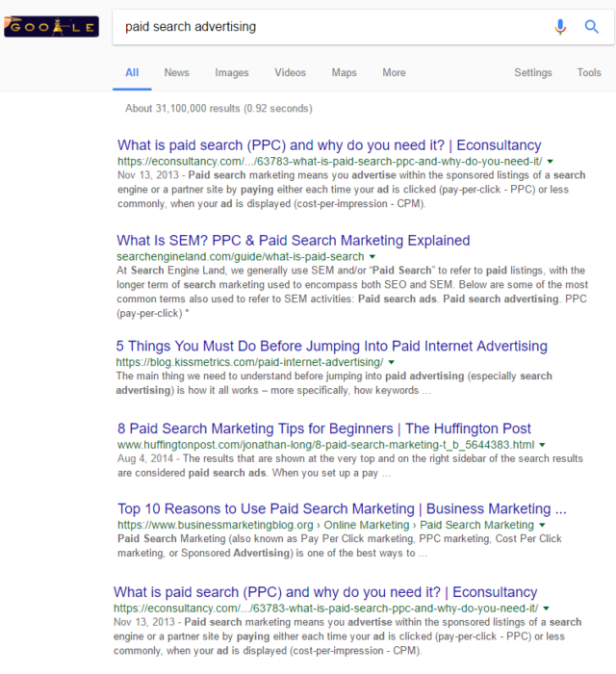
Task: Open the Videos results tab
Action: coord(290,72)
